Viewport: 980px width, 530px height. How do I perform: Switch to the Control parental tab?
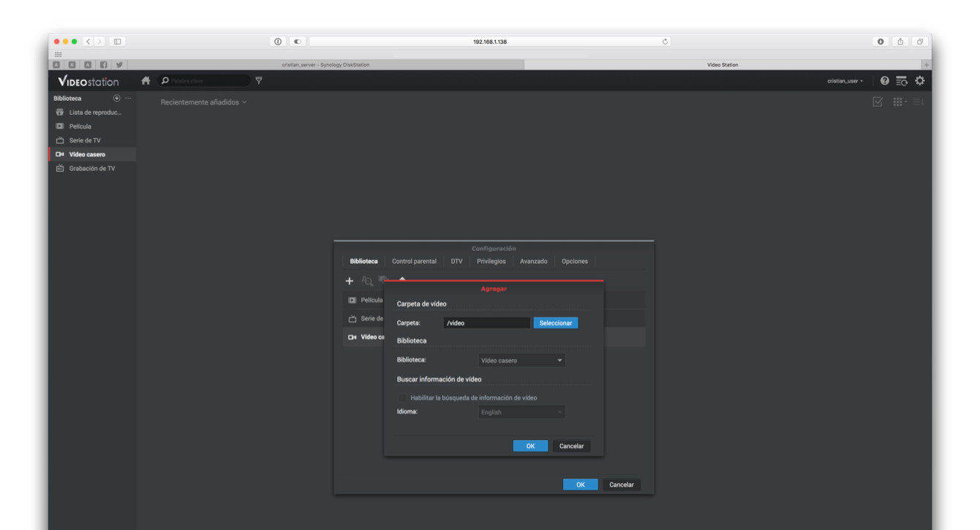(x=414, y=261)
